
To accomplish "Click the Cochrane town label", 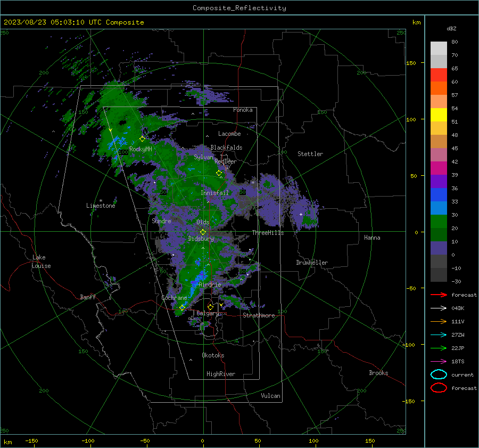I will coord(174,298).
